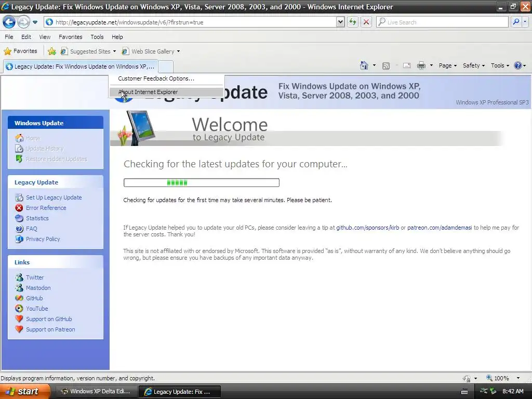Viewport: 532px width, 399px height.
Task: Click the search magnifier button
Action: click(x=516, y=22)
